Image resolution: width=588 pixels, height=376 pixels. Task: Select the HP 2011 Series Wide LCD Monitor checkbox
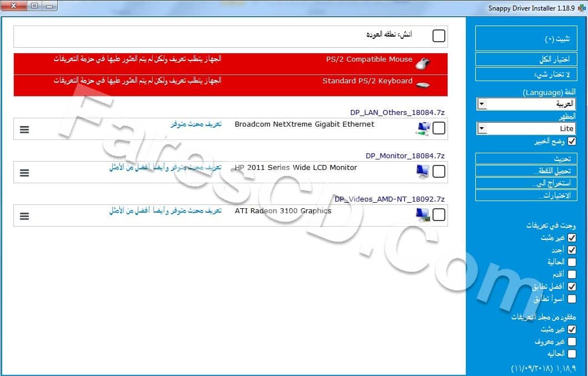pos(439,172)
